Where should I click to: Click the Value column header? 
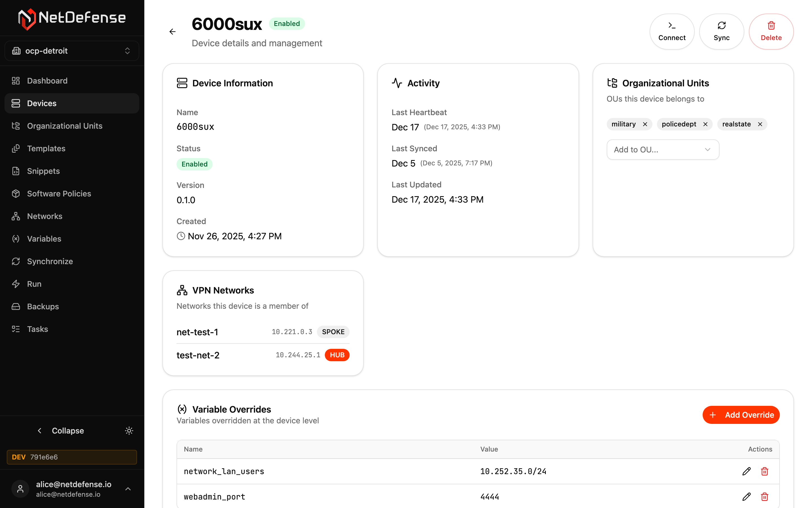coord(489,449)
